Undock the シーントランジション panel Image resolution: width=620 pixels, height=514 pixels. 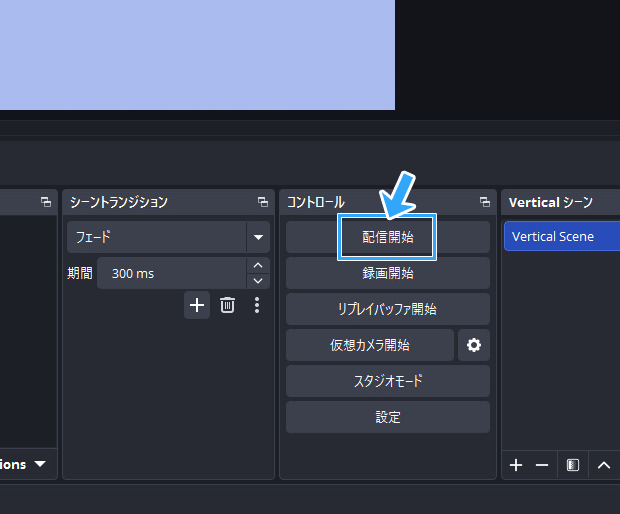click(x=263, y=202)
